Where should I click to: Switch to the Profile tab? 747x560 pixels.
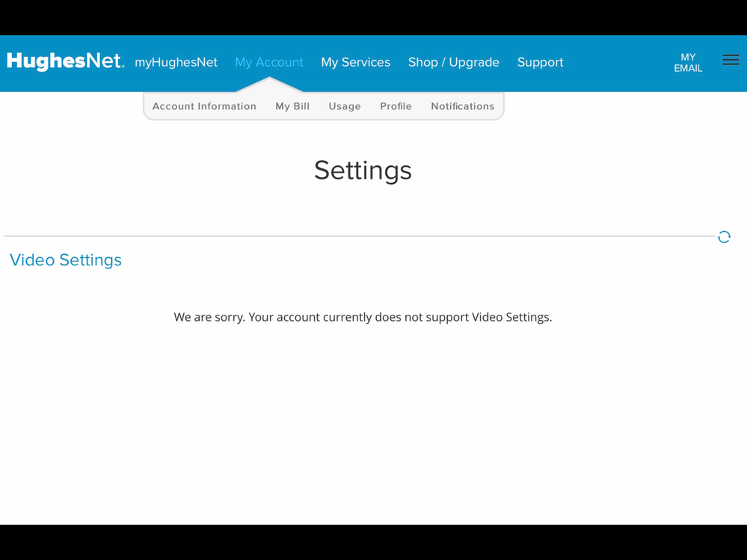[x=396, y=106]
